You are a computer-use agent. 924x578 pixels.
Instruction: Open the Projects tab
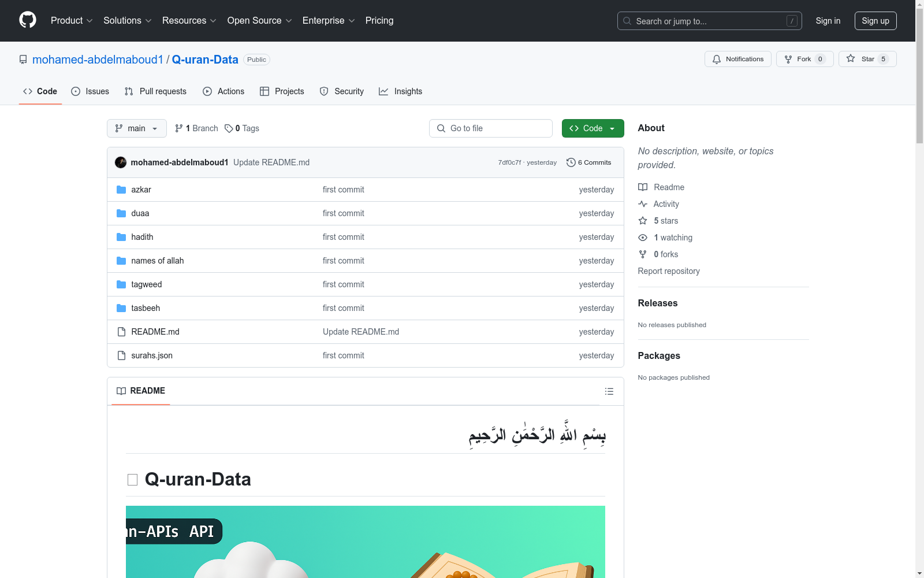282,91
